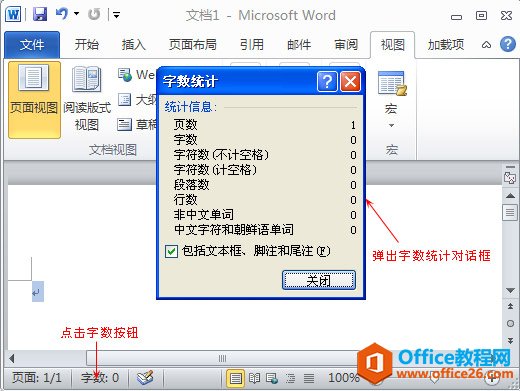Image resolution: width=520 pixels, height=391 pixels.
Task: Switch to the 邮件 tab
Action: click(299, 44)
